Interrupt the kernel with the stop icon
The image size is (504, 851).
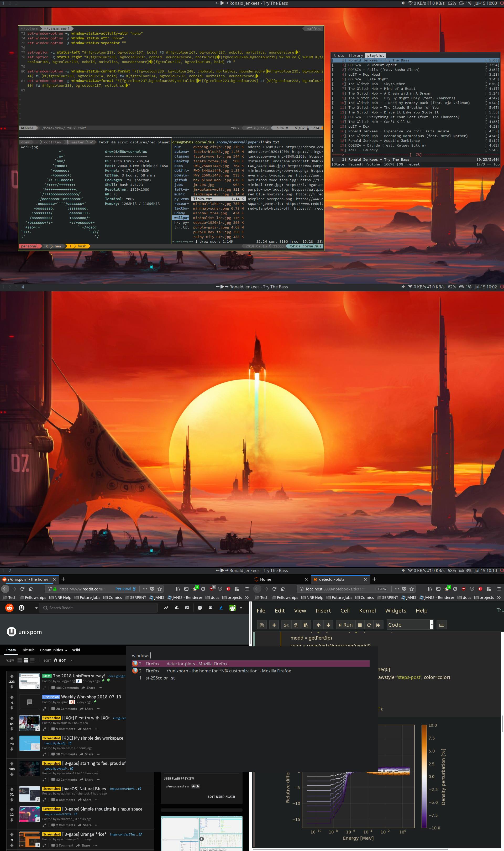[x=360, y=625]
